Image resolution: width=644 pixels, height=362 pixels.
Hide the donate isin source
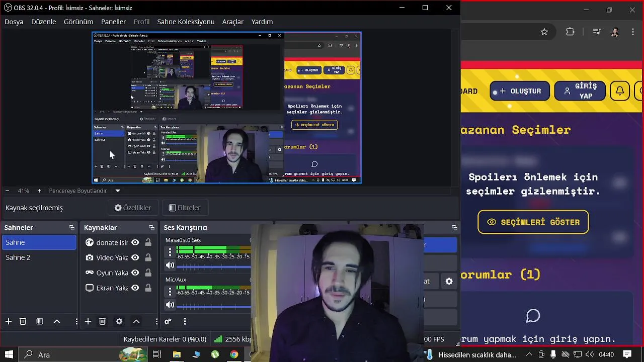[135, 242]
